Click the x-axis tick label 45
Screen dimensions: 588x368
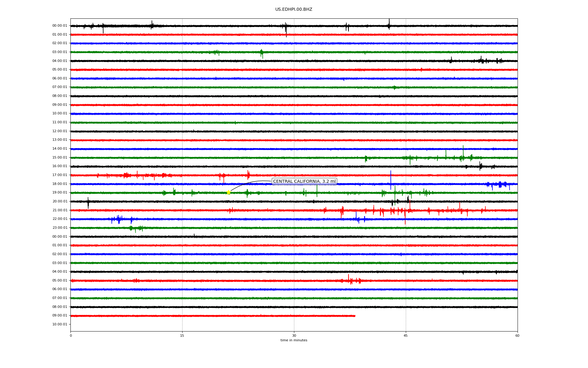(406, 335)
